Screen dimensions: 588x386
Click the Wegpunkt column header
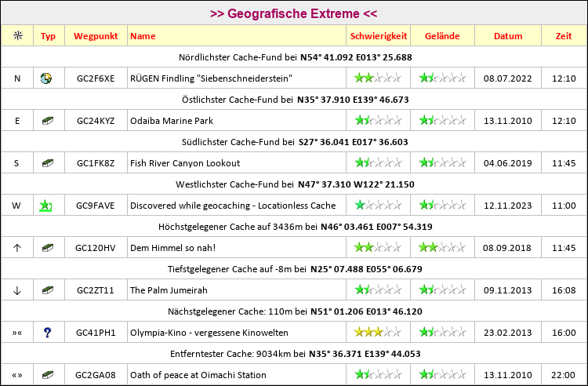(96, 36)
